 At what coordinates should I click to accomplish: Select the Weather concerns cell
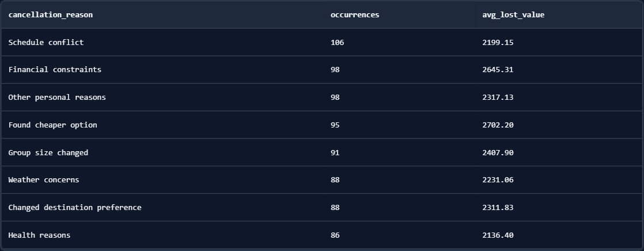tap(44, 180)
